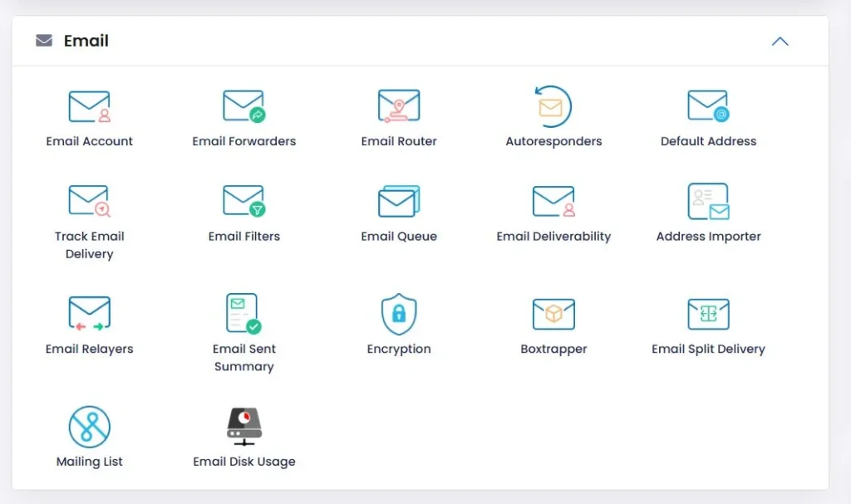Viewport: 851px width, 504px height.
Task: Click the Email Split Delivery label
Action: click(708, 349)
